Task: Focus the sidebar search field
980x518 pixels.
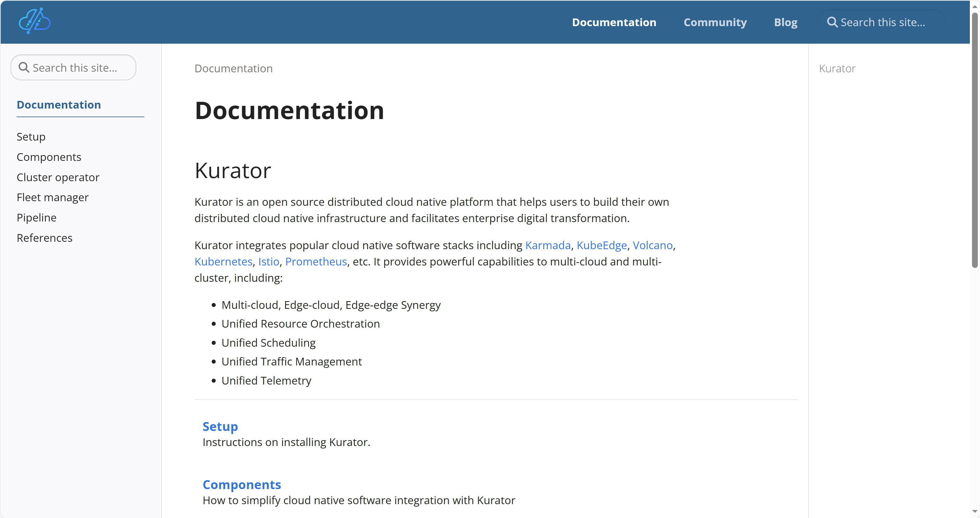Action: 80,68
